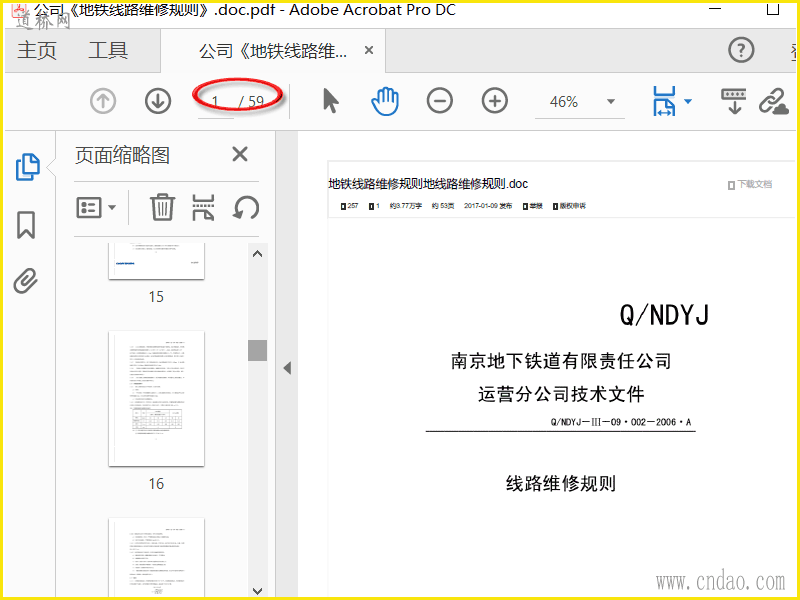Activate the hand pan tool
The image size is (800, 600).
coord(385,101)
